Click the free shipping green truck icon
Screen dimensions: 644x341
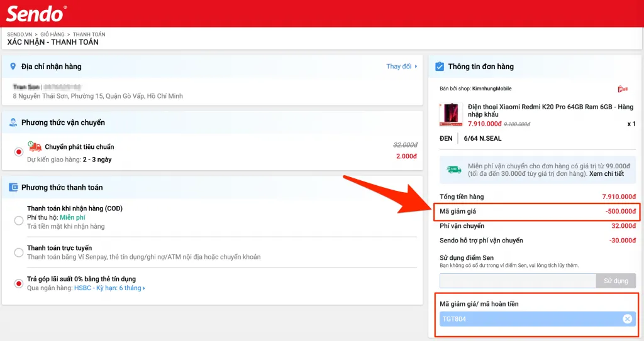454,170
